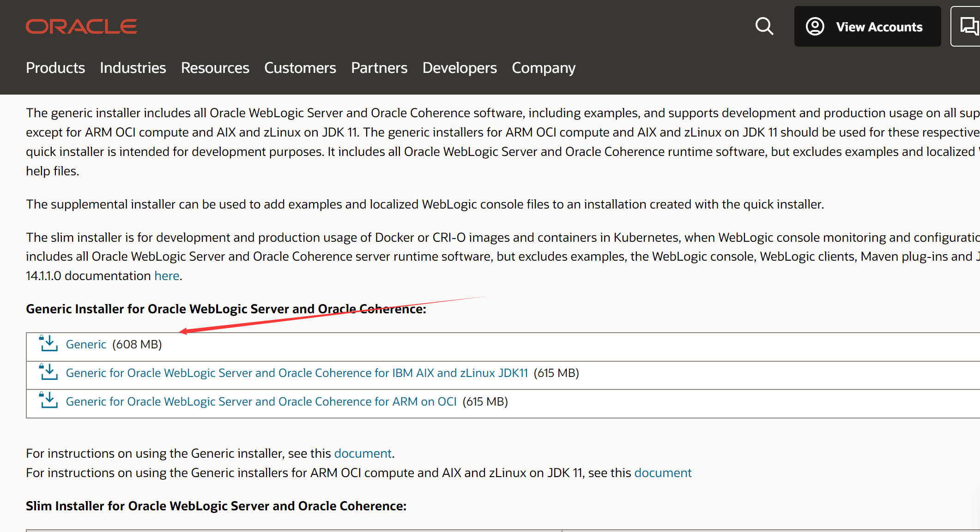980x532 pixels.
Task: Open the Resources menu
Action: coord(215,68)
